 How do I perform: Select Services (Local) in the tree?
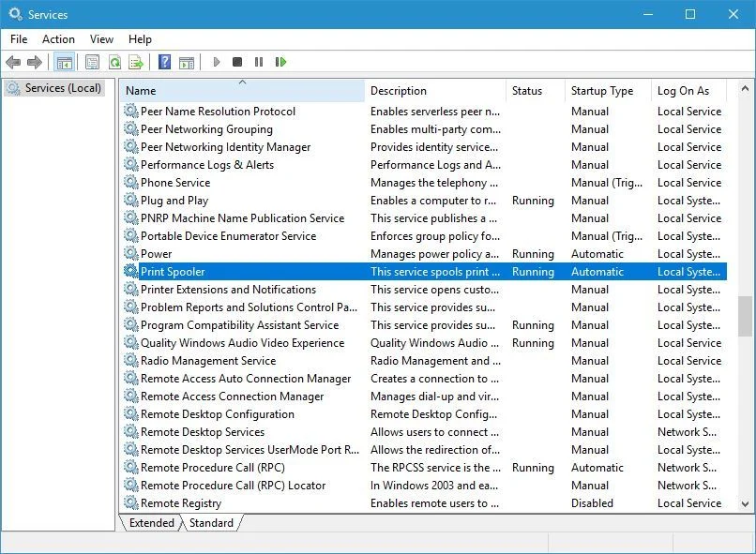pos(63,88)
